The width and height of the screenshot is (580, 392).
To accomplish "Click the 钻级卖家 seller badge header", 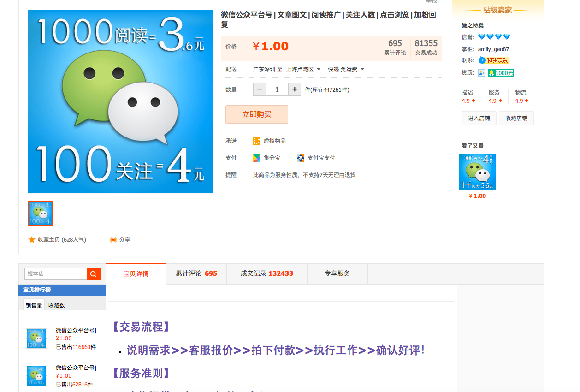I will [x=497, y=10].
